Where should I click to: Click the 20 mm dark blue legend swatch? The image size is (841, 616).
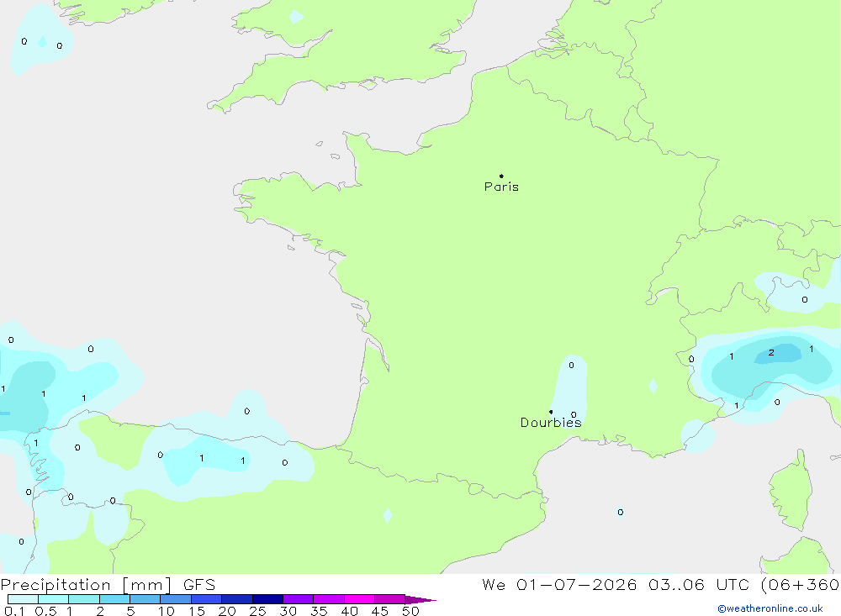click(x=236, y=599)
